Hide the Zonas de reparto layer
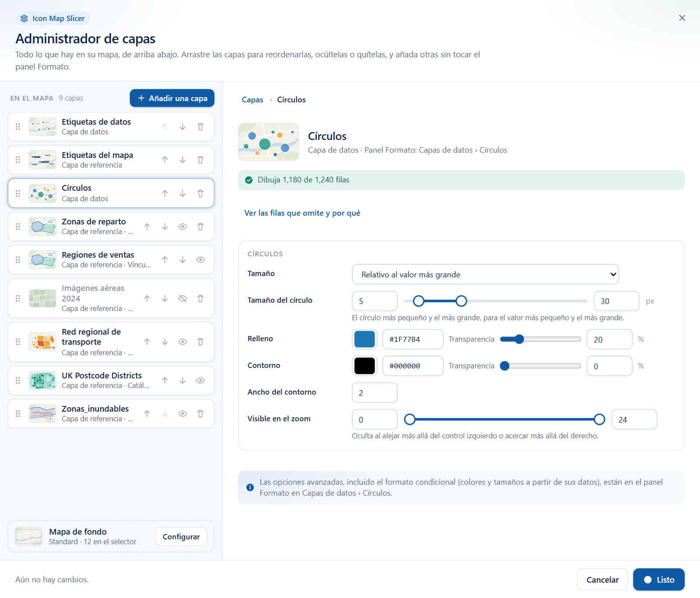700x598 pixels. [x=182, y=227]
